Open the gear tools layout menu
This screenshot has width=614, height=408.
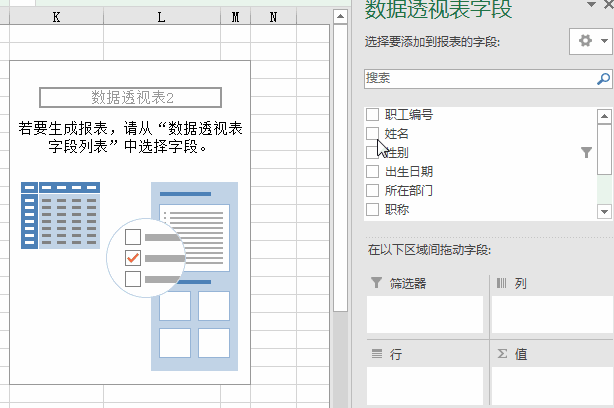click(x=591, y=41)
